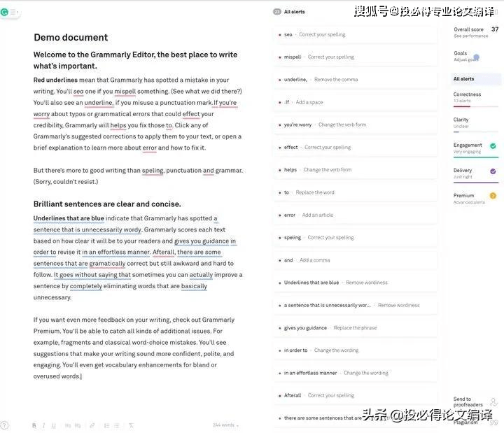Open the 'Afterall' spelling alert
504x433 pixels.
356,395
